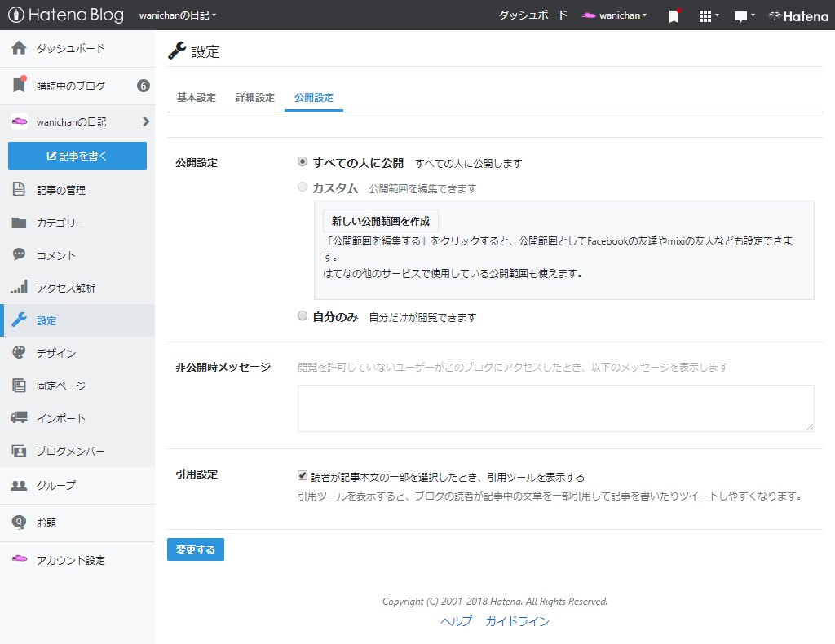The height and width of the screenshot is (644, 835).
Task: Click the wanichan avatar icon in sidebar
Action: (20, 121)
